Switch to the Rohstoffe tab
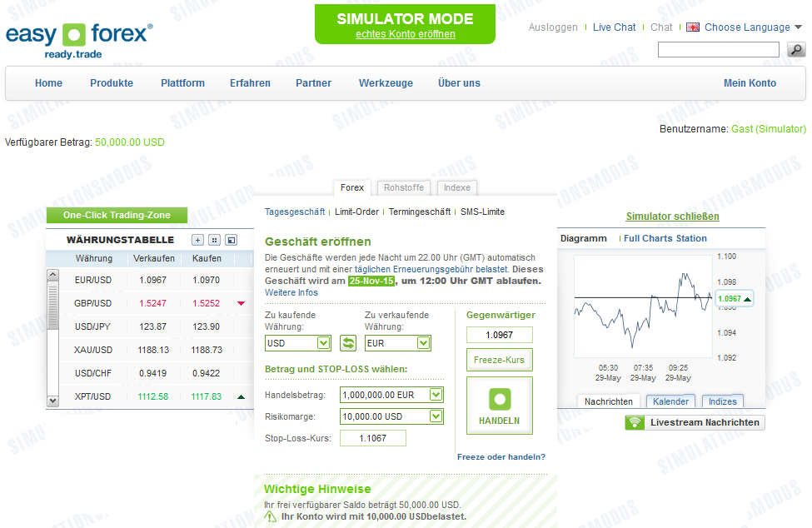Viewport: 812px width, 528px height. pos(404,187)
